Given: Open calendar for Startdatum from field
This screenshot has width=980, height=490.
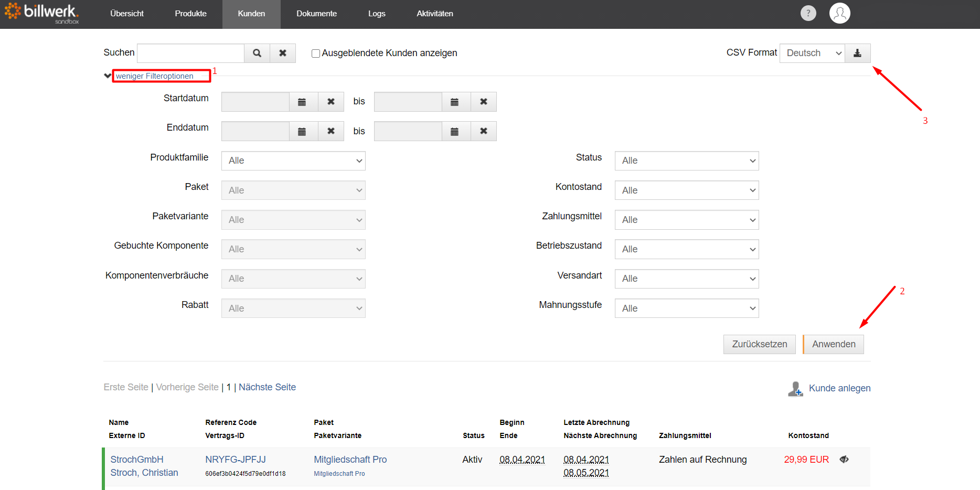Looking at the screenshot, I should pos(302,102).
